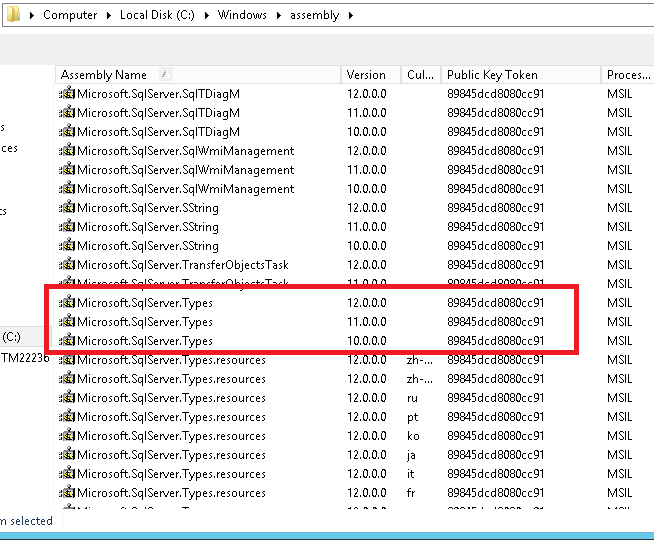Click icon of TransferObjectsTask version 12.0.0.0 row
Screen dimensions: 654x540
[67, 264]
